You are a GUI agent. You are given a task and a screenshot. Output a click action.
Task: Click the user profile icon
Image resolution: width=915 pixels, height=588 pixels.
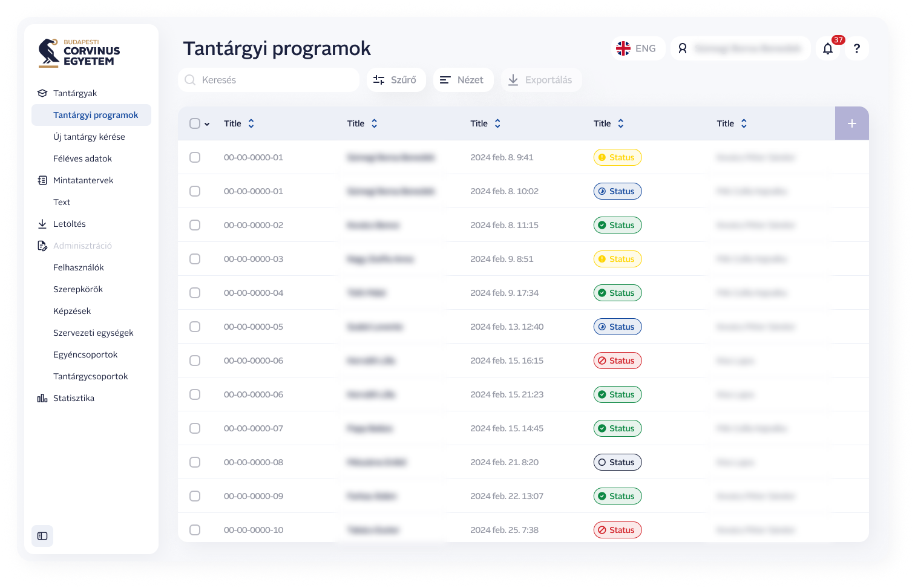683,49
